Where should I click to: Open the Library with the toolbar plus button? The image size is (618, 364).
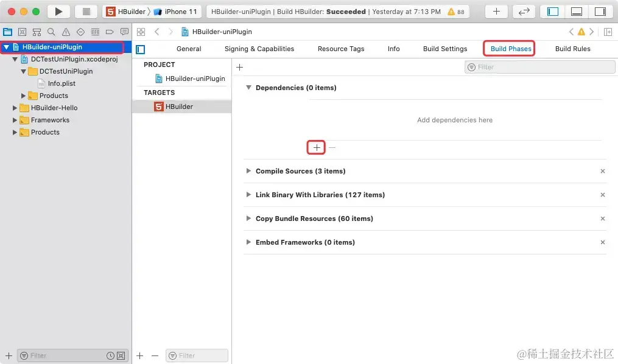coord(496,12)
